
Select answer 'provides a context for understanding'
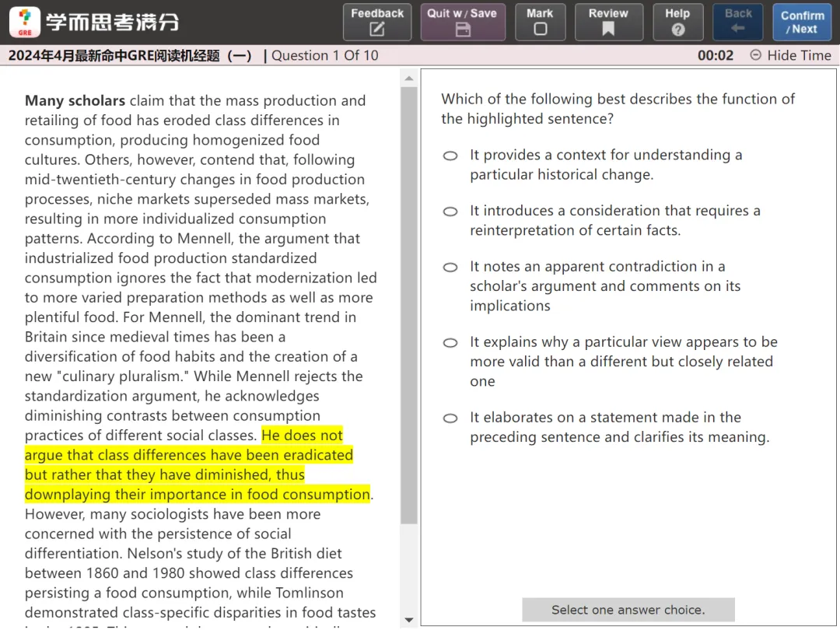point(450,156)
